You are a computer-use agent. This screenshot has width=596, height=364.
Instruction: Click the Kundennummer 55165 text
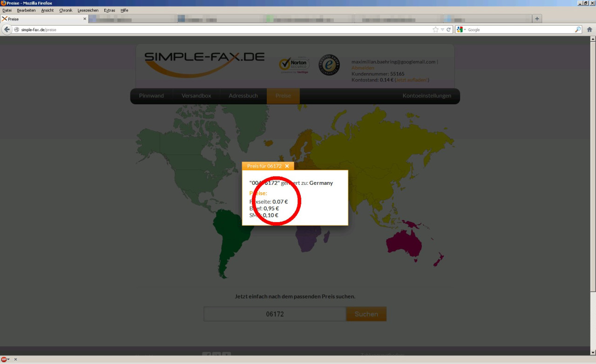click(378, 74)
